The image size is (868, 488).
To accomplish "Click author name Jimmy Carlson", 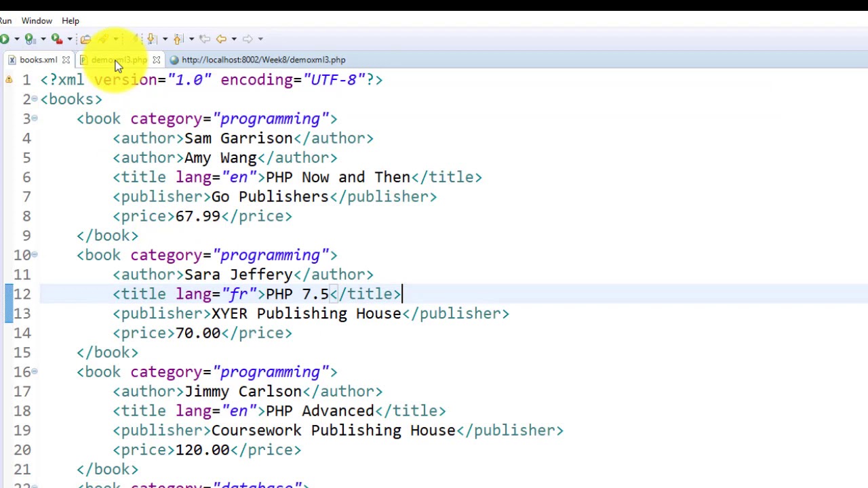I will pyautogui.click(x=243, y=392).
